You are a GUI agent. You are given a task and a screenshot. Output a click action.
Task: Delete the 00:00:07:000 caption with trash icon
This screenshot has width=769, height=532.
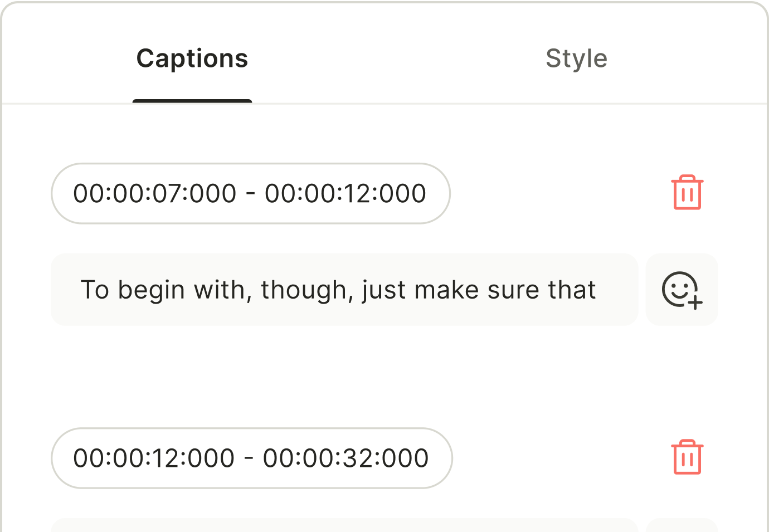tap(687, 193)
